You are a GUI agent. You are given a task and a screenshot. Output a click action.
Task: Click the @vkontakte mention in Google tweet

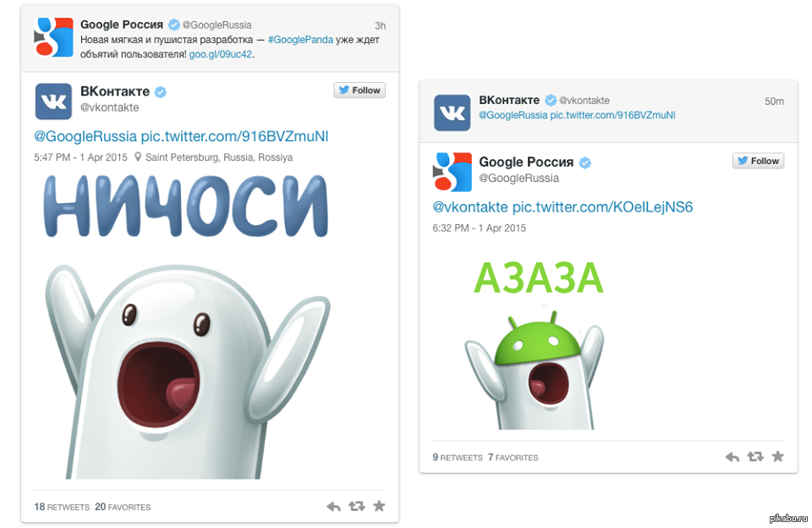point(470,207)
